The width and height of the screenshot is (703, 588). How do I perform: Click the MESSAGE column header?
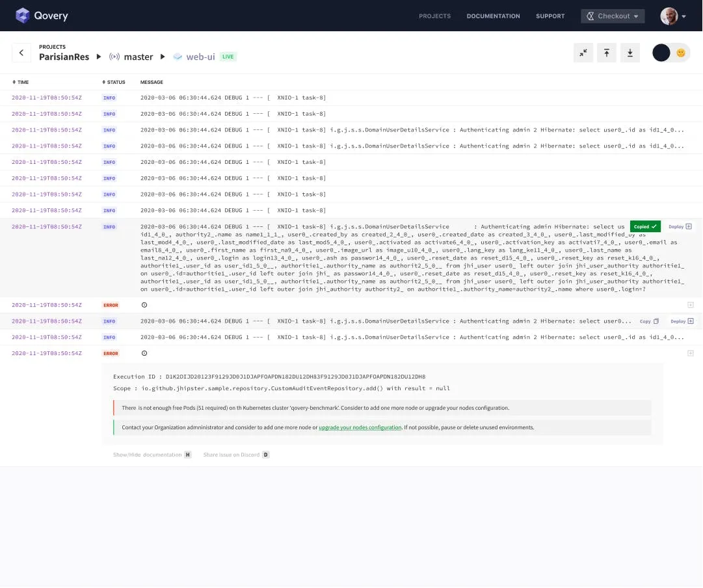[152, 83]
